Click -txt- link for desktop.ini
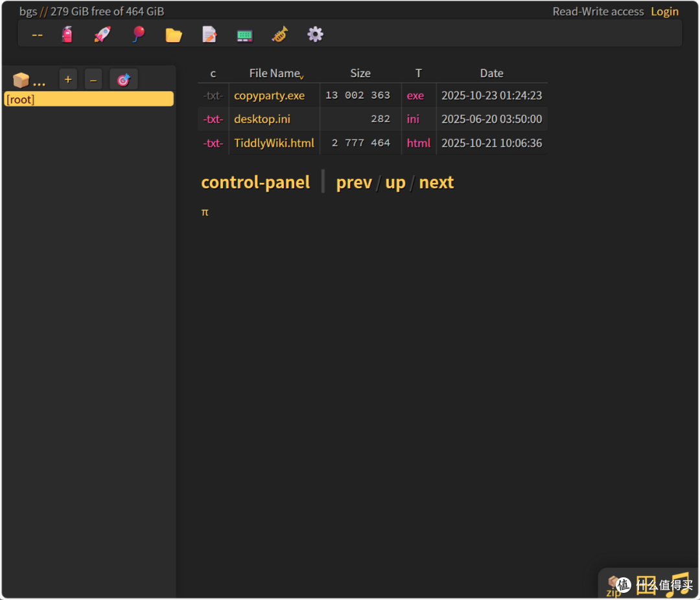700x600 pixels. [213, 119]
